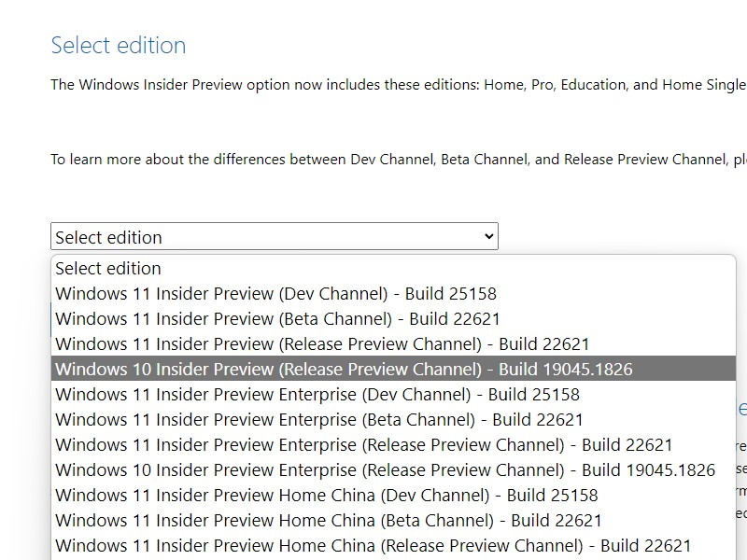Select Windows 11 Enterprise Release Preview Build 22621
The image size is (747, 560).
(364, 444)
